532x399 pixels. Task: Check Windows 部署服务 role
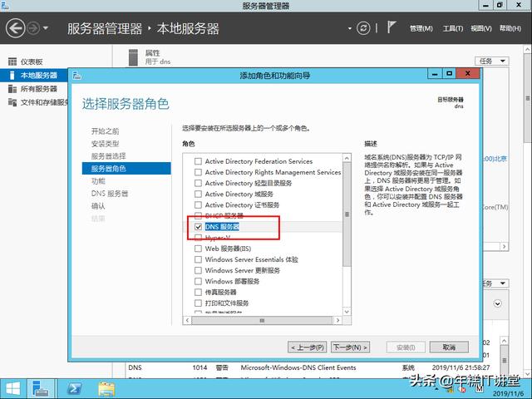pos(198,281)
